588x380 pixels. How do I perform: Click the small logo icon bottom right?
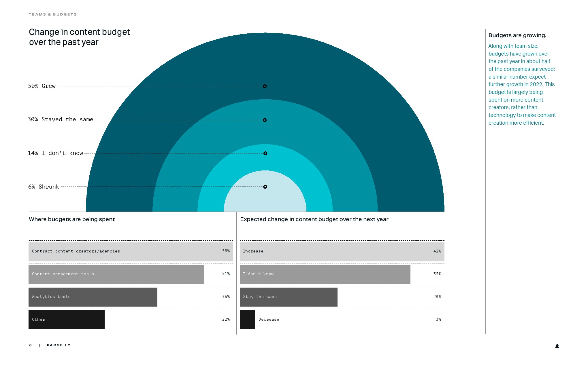point(557,346)
